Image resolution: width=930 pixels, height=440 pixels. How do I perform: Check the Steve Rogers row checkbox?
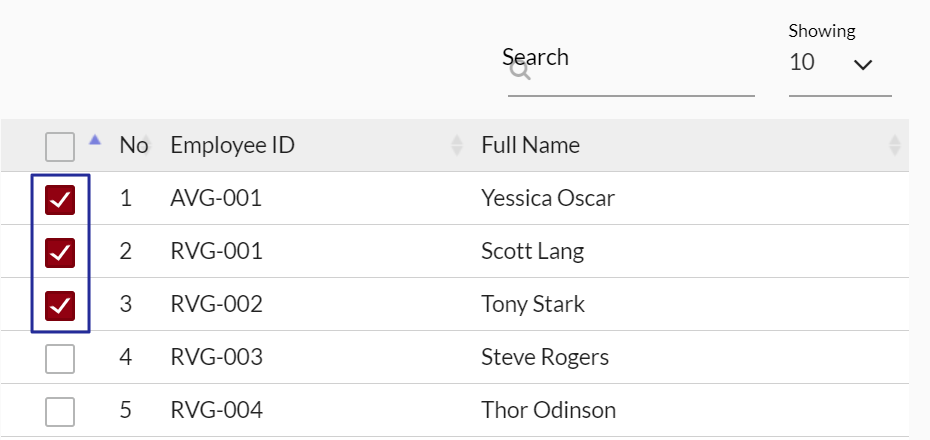[x=60, y=358]
